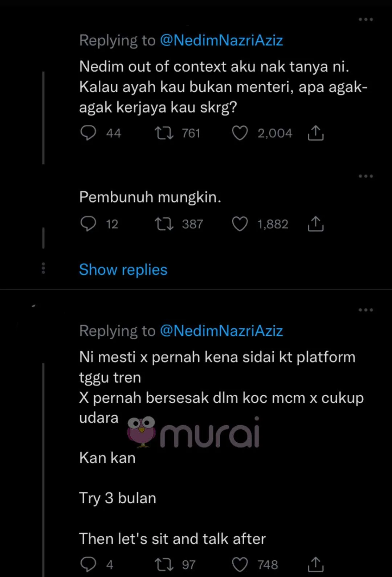The width and height of the screenshot is (392, 577).
Task: Click Show replies link
Action: [x=123, y=270]
